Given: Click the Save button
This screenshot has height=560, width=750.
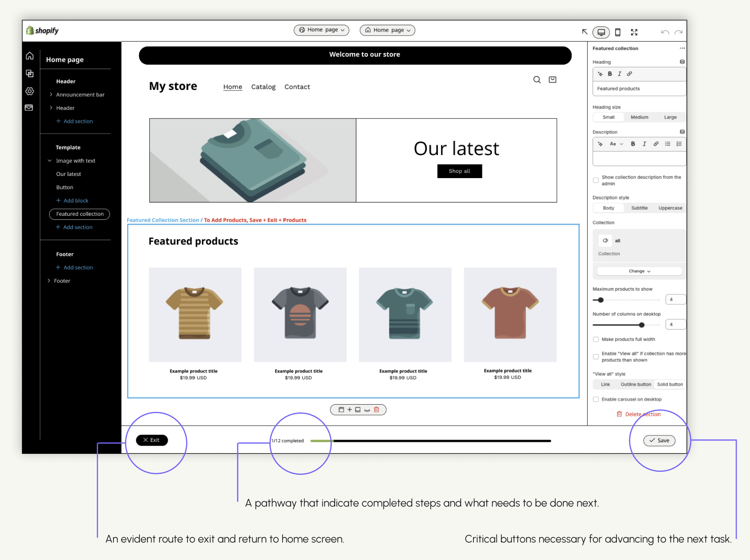Looking at the screenshot, I should click(659, 441).
